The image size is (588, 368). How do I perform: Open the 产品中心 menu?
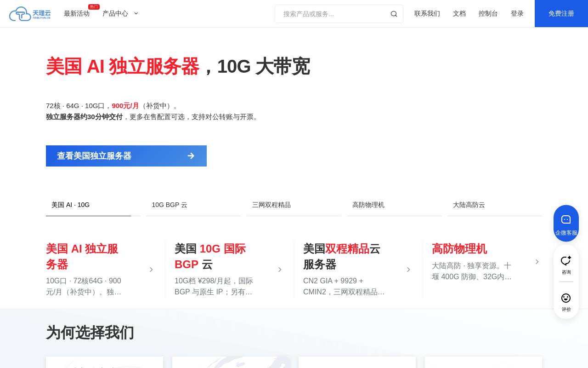coord(115,14)
